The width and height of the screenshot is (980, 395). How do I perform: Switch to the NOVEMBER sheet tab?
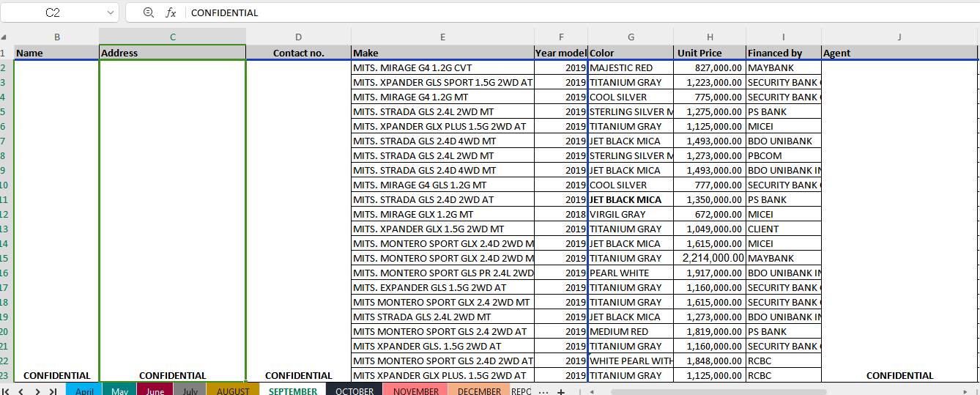(416, 391)
